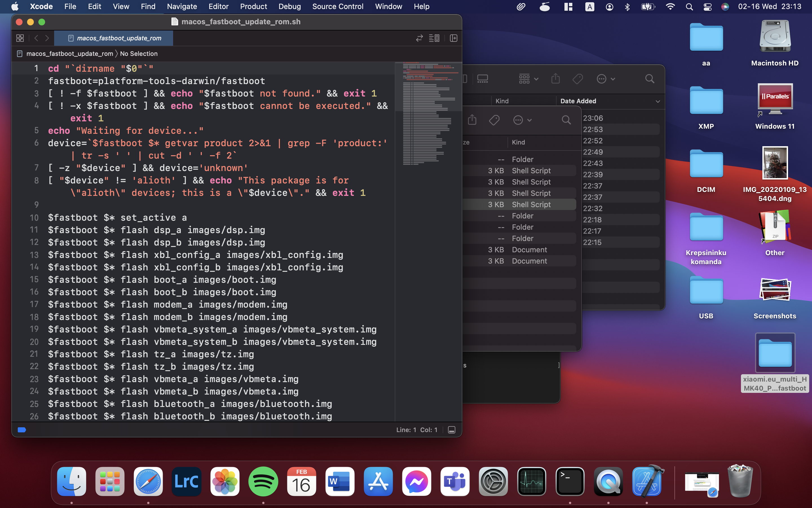Select the macos_fastboot_update_rom editor tab

pyautogui.click(x=114, y=38)
